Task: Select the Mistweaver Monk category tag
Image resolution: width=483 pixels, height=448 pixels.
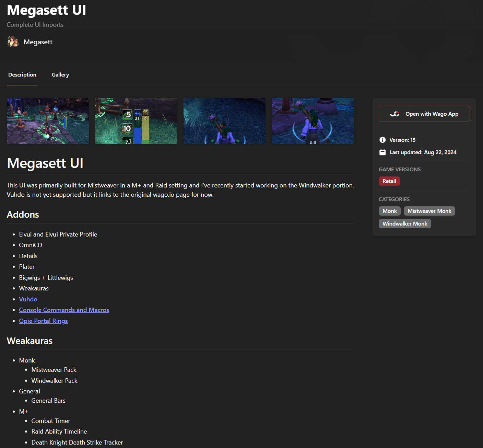Action: coord(429,211)
